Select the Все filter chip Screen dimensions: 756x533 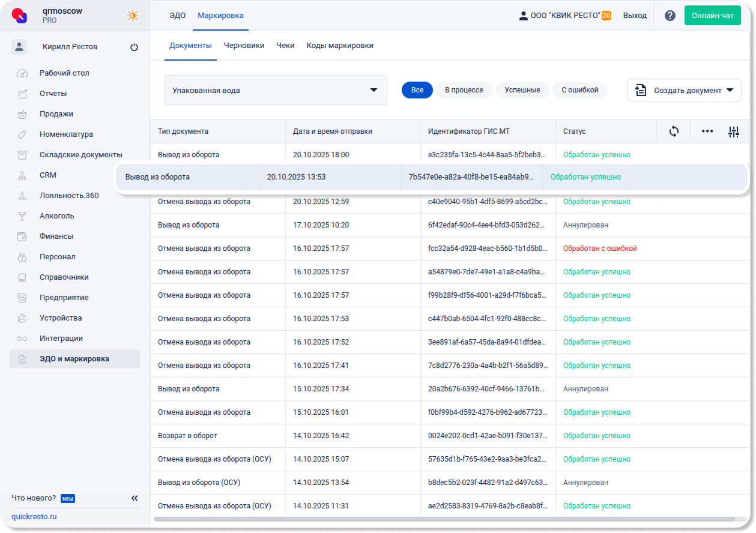point(417,90)
